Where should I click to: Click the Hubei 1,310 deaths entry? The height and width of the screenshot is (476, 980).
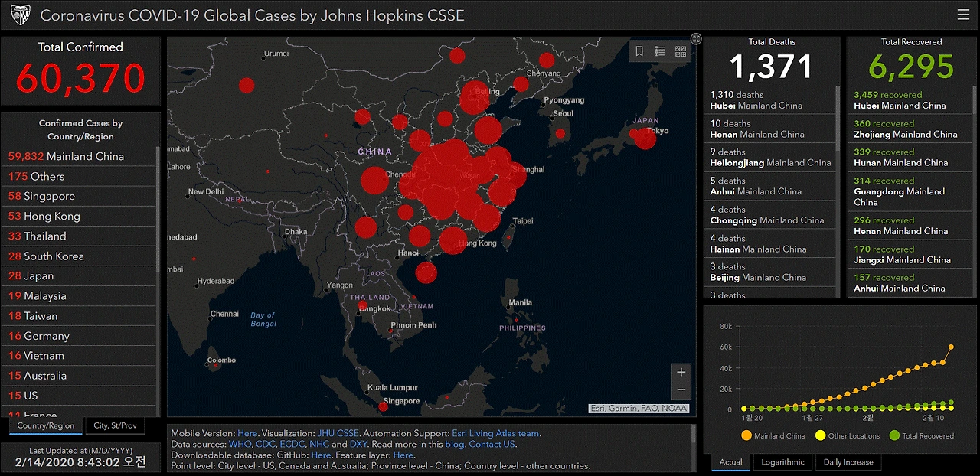pyautogui.click(x=769, y=100)
